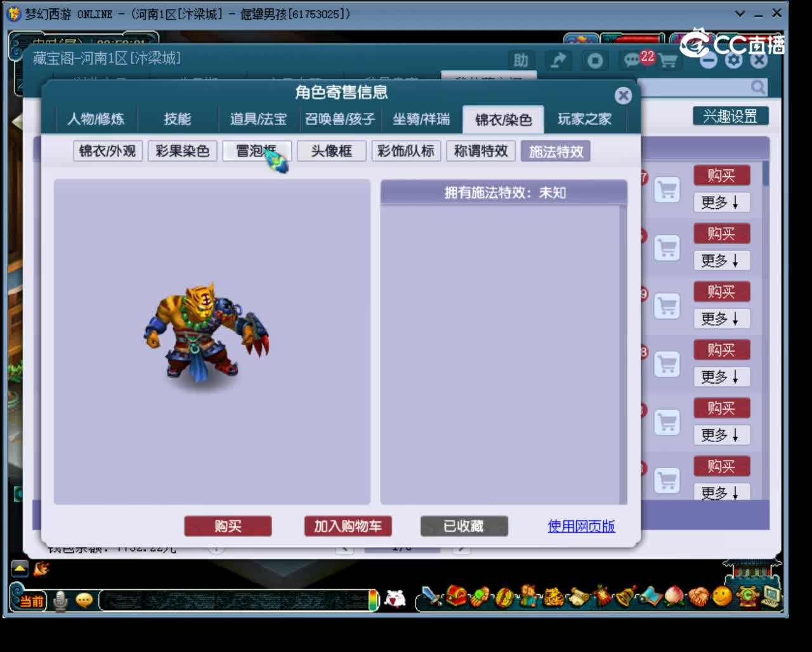
Task: Select the 头像框 sub-tab
Action: [x=331, y=151]
